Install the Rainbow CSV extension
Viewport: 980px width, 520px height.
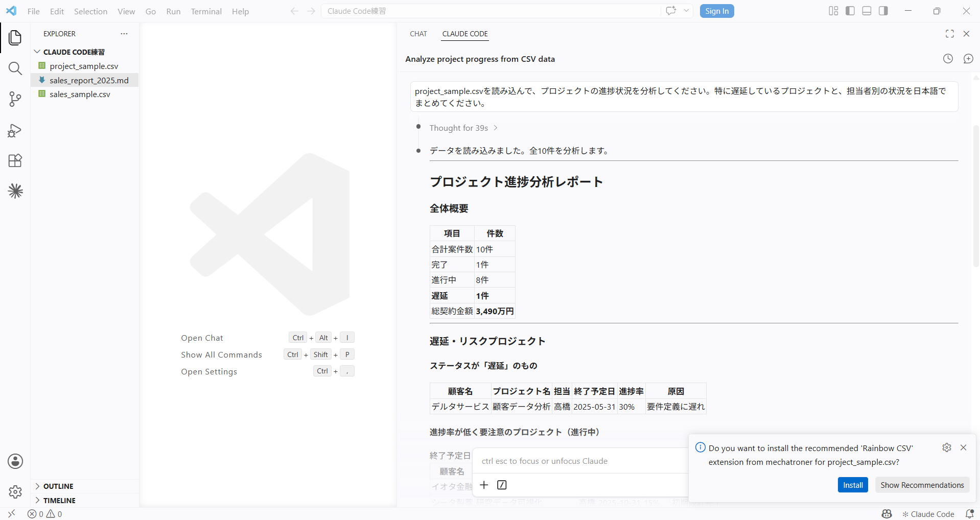[x=853, y=485]
